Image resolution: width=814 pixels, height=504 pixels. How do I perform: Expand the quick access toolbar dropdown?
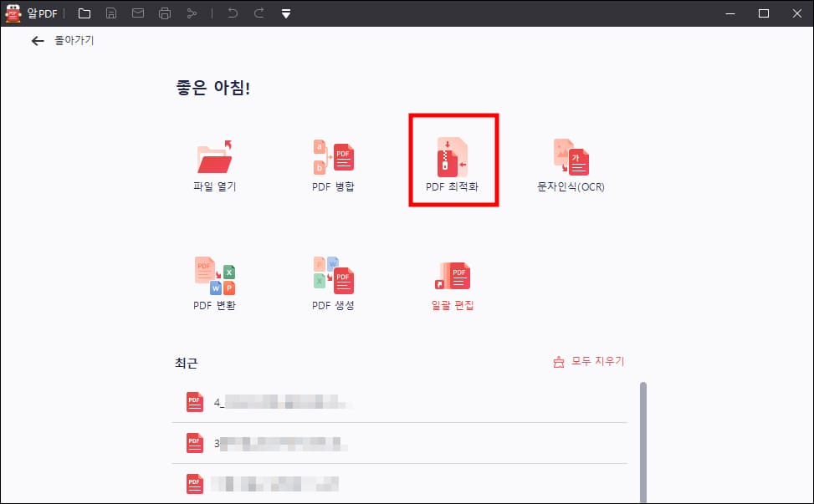286,13
